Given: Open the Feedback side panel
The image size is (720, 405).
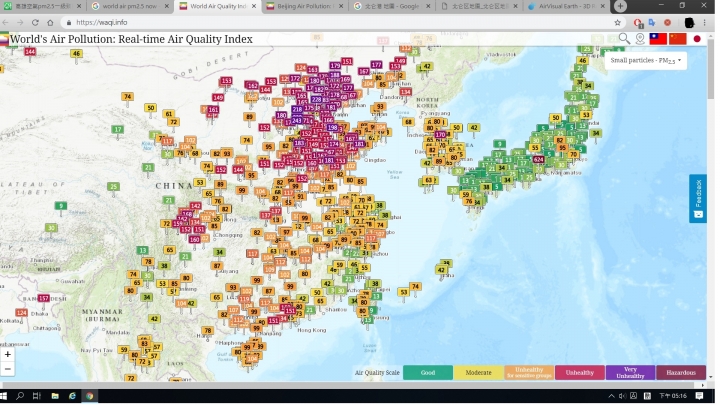Looking at the screenshot, I should (698, 198).
